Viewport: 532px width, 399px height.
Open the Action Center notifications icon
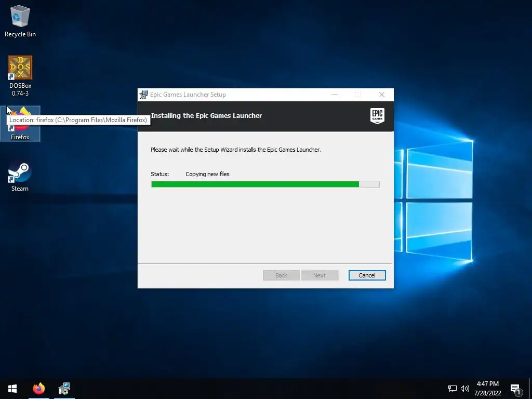[516, 389]
